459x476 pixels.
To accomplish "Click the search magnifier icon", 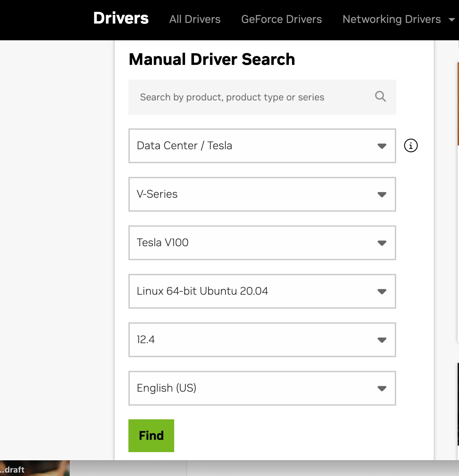I will coord(380,97).
